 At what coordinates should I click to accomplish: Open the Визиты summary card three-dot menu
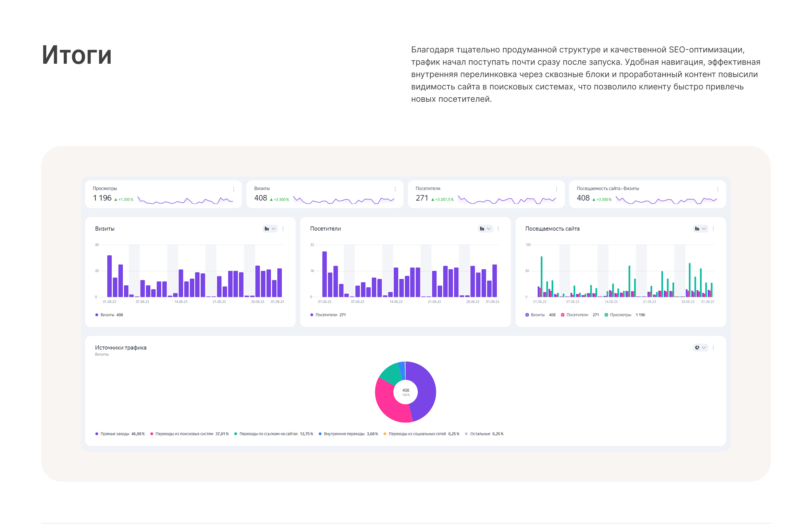point(395,189)
